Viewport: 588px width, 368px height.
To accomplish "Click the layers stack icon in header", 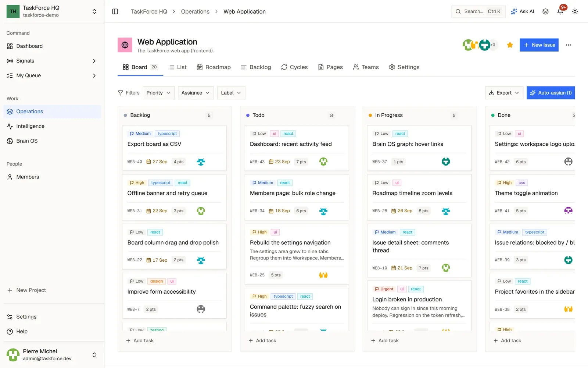I will point(545,11).
